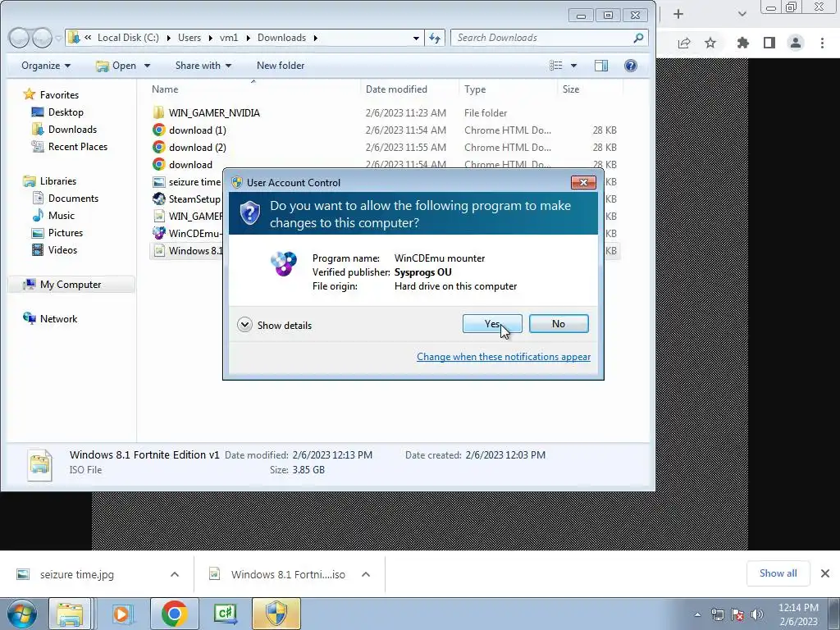Open Change when these notifications appear link
This screenshot has width=840, height=630.
coord(504,357)
